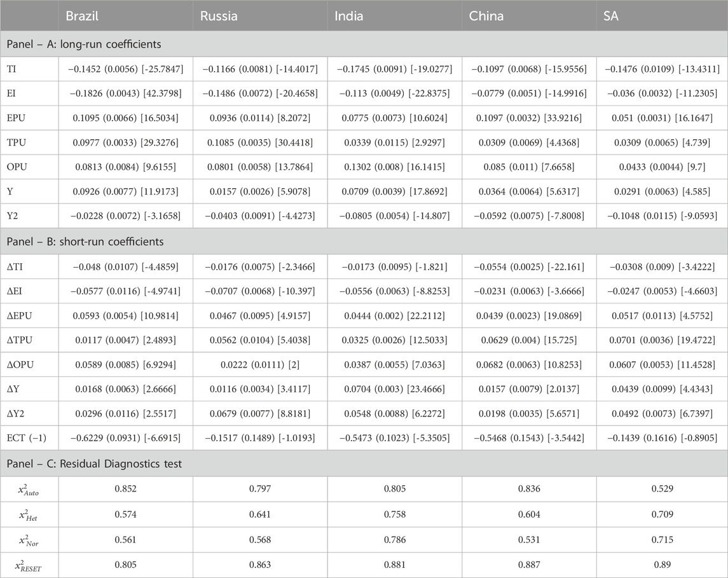Click Russia ΔOPU cell '0.0222 (0.0111) [2]'

[x=260, y=364]
